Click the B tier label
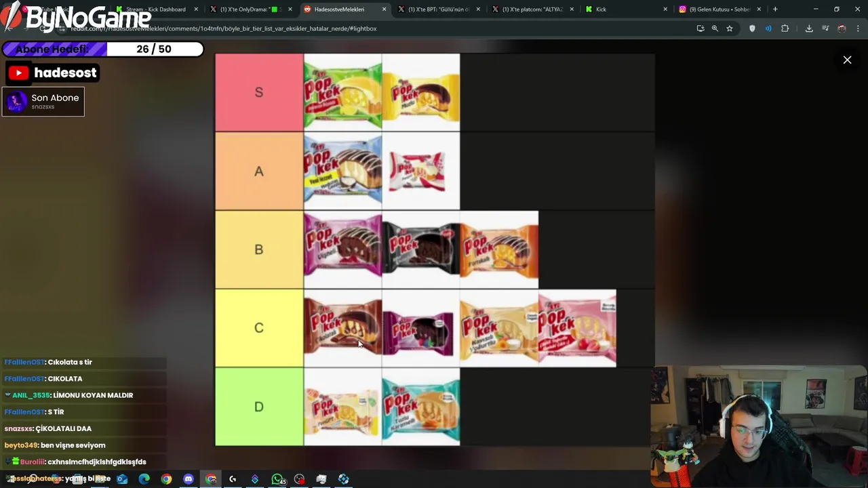Viewport: 868px width, 488px height. point(259,249)
